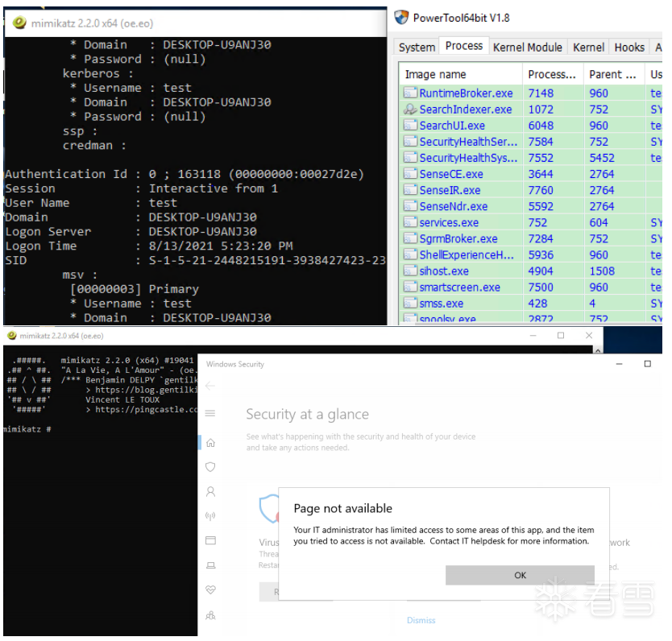Select the SgrmBroker.exe process row
This screenshot has height=641, width=672.
point(532,238)
